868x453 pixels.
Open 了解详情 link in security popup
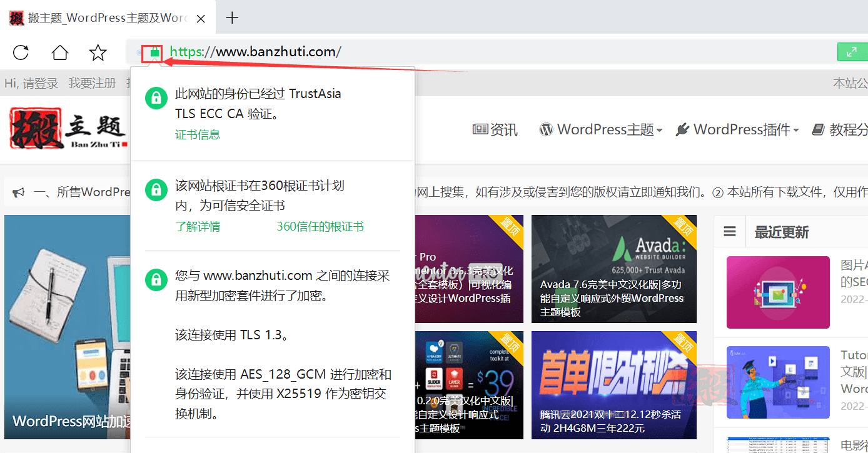pos(198,226)
